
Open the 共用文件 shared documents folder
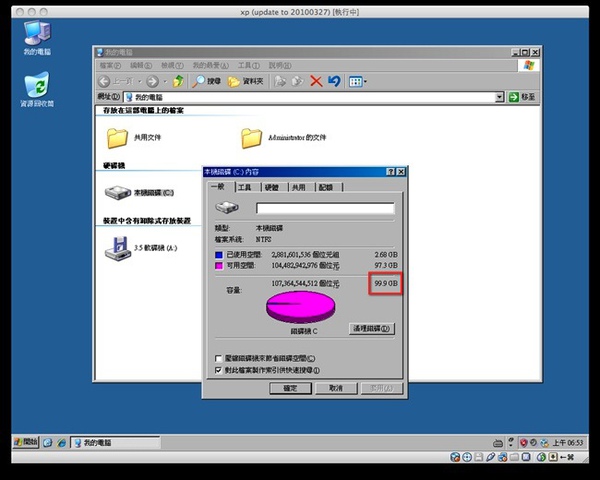[134, 138]
